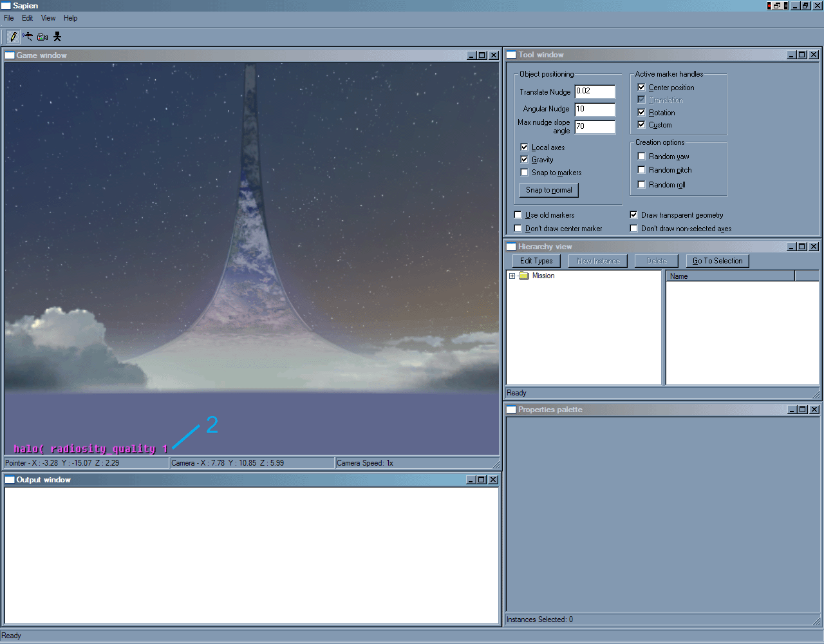Click the Output window title icon
The image size is (824, 644).
[x=10, y=480]
